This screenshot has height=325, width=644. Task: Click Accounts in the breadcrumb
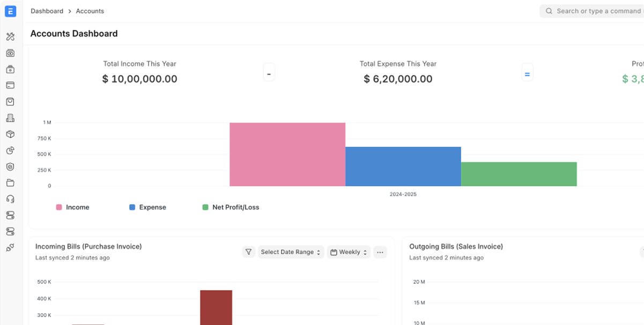click(90, 11)
